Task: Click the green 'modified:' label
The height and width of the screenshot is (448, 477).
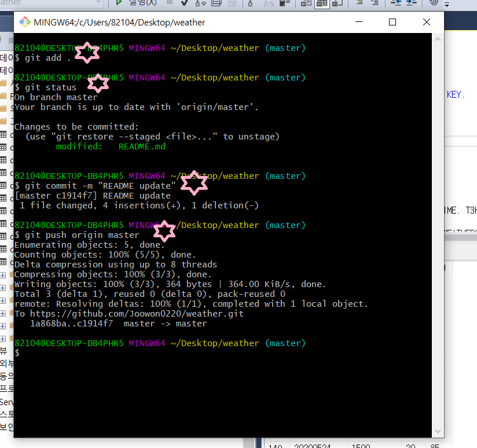Action: click(x=79, y=146)
